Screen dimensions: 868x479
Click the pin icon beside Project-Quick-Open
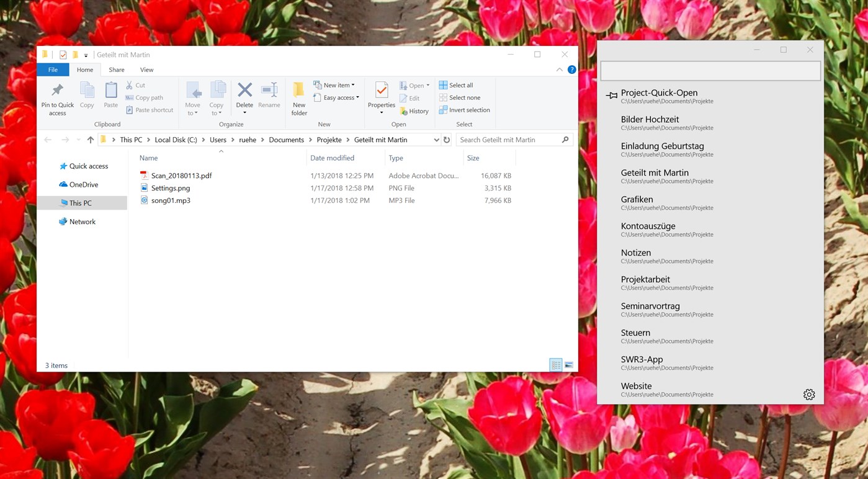tap(611, 95)
